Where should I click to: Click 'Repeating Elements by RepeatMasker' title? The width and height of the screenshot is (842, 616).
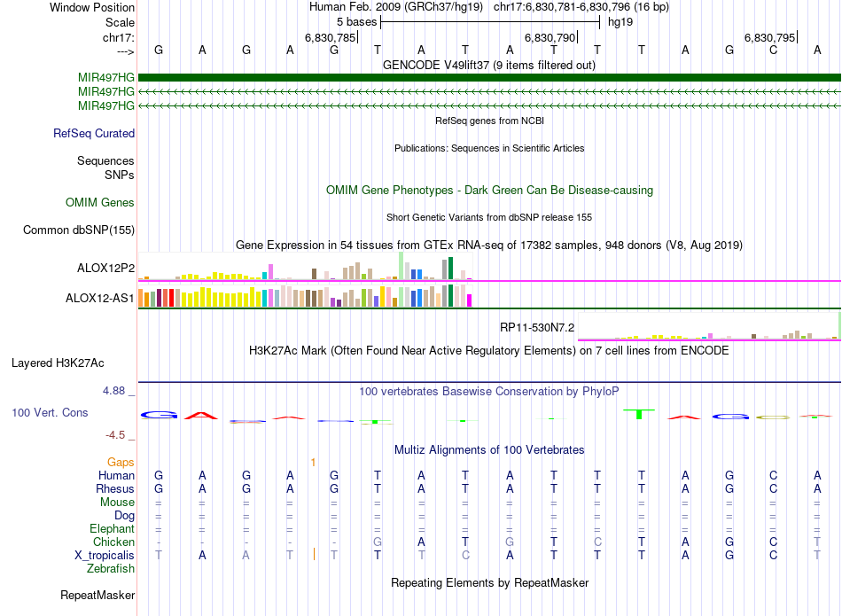tap(489, 583)
